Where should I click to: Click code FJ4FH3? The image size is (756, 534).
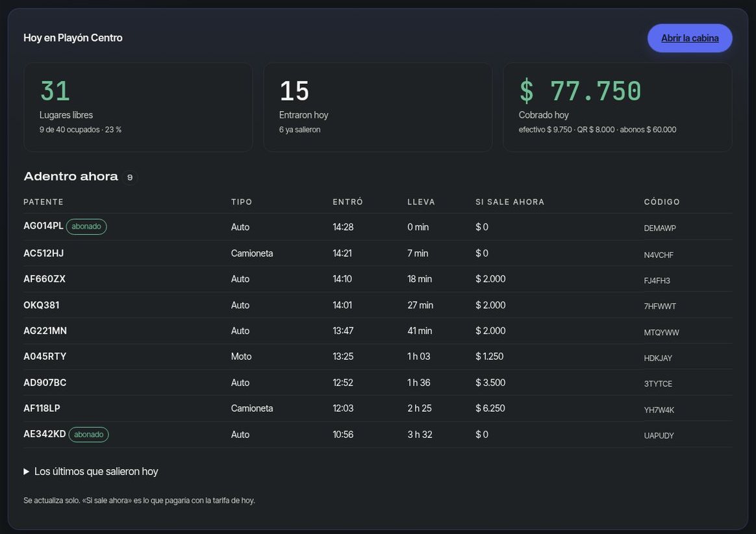tap(657, 281)
